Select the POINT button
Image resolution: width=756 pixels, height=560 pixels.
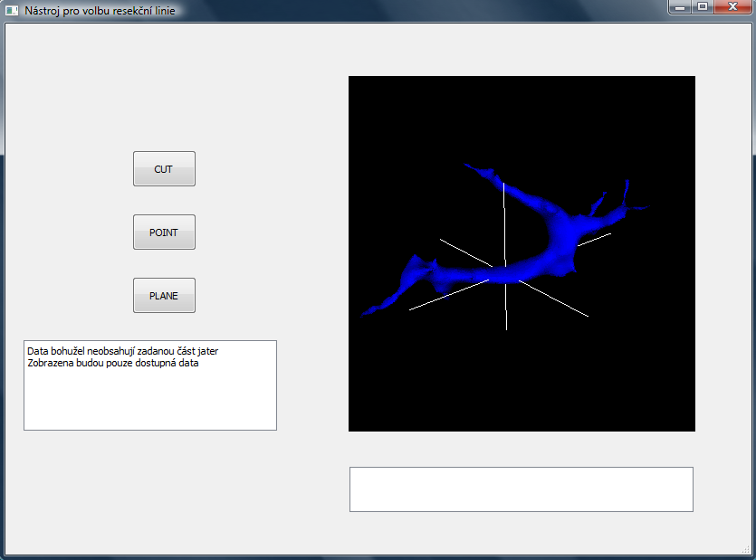tap(164, 233)
